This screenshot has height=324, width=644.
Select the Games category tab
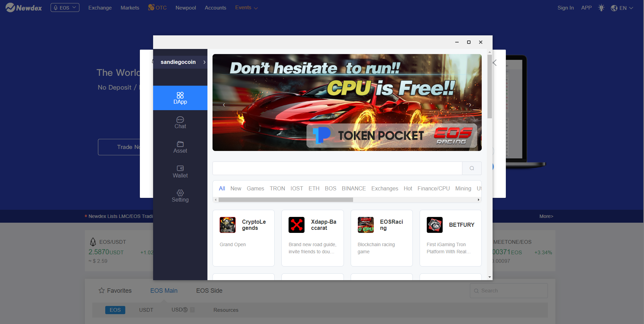(255, 188)
